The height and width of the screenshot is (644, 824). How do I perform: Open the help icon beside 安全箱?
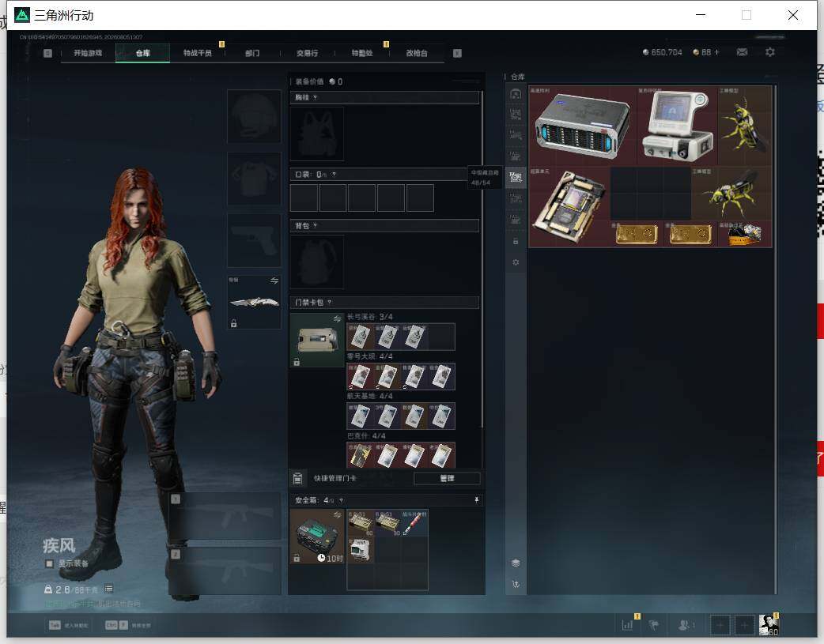pos(341,500)
